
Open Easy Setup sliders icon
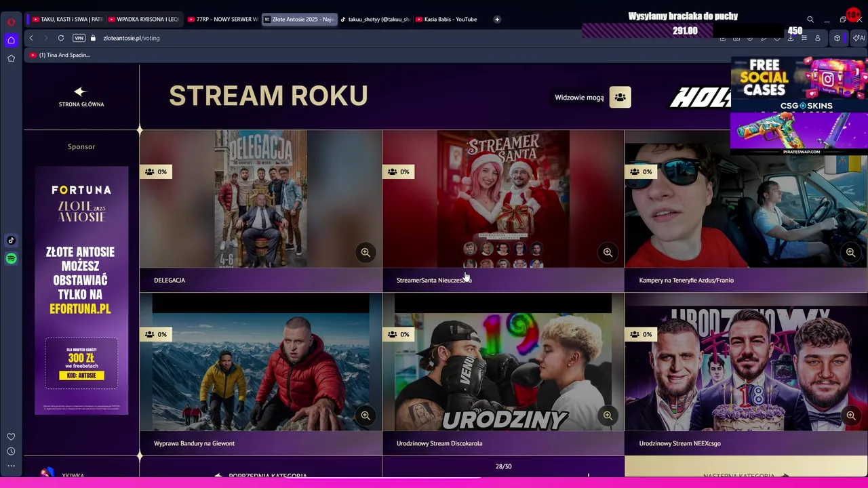pos(804,38)
